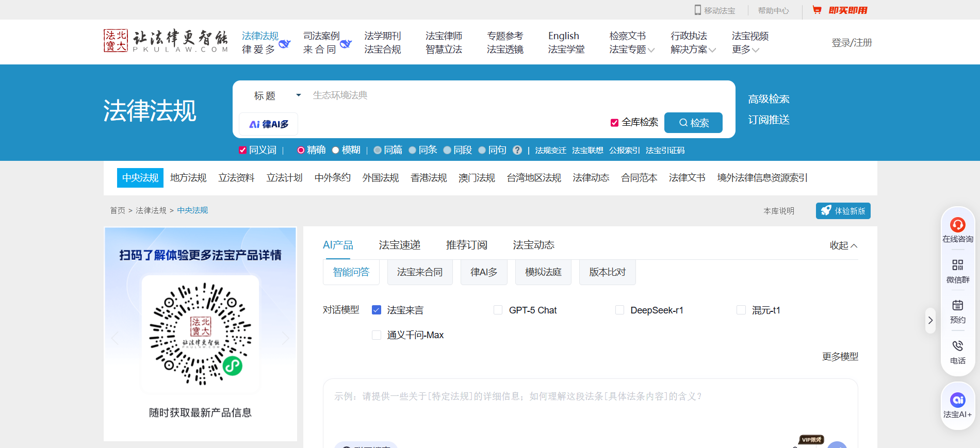
Task: Click the 电话 phone icon
Action: pos(958,346)
